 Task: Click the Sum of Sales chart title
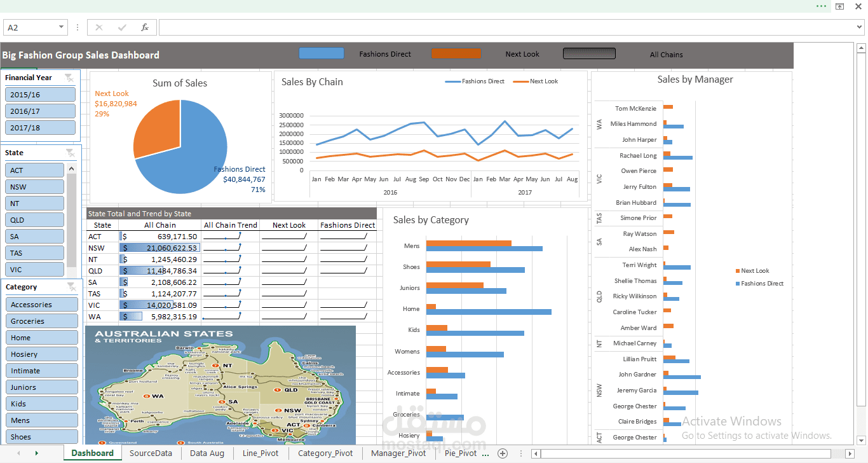pos(180,83)
